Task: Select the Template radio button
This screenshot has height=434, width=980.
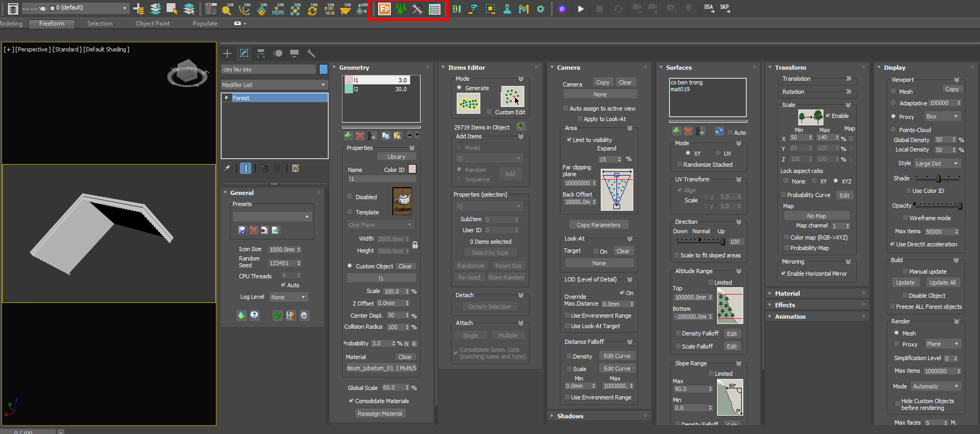Action: [350, 212]
